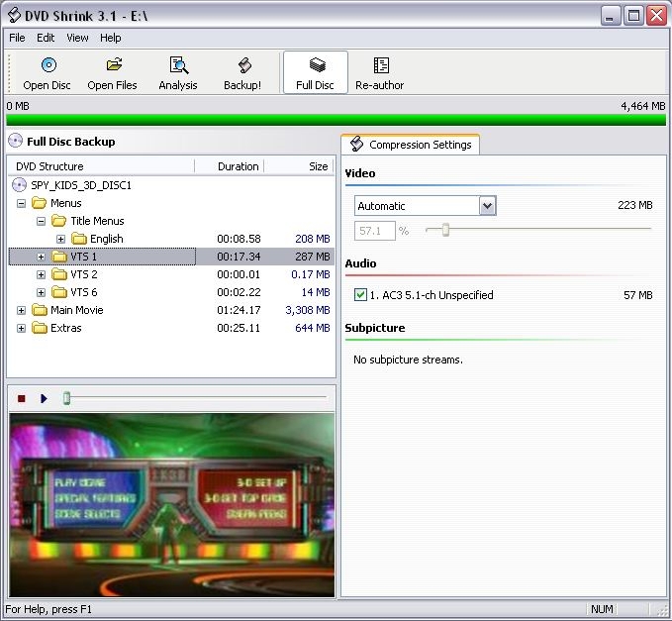Click the Open Files toolbar icon
The width and height of the screenshot is (672, 621).
[x=114, y=64]
